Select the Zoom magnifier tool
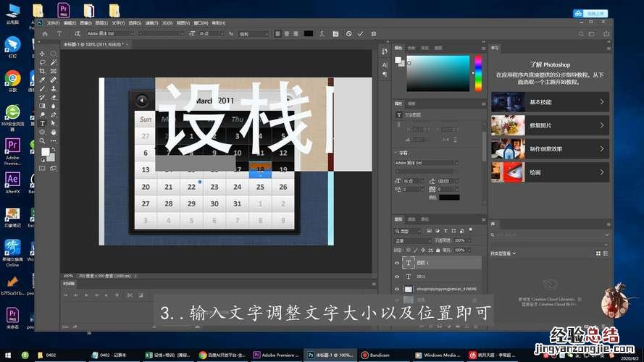 42,140
